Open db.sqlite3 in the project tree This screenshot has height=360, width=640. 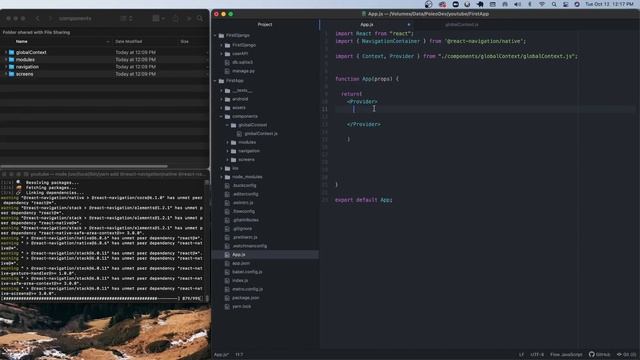coord(242,62)
